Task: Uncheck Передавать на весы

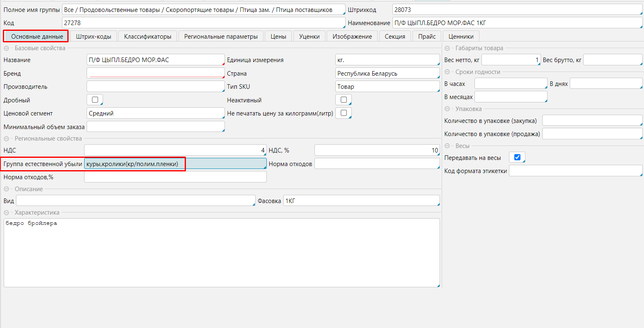Action: coord(517,157)
